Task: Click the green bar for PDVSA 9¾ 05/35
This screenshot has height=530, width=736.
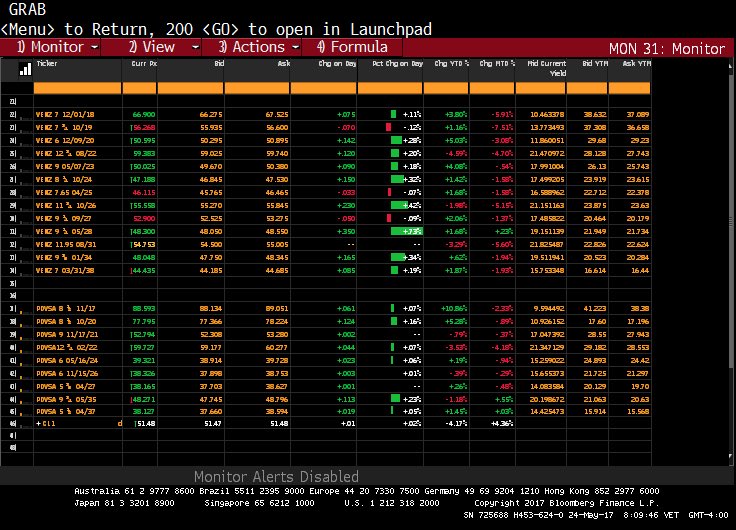Action: point(394,398)
